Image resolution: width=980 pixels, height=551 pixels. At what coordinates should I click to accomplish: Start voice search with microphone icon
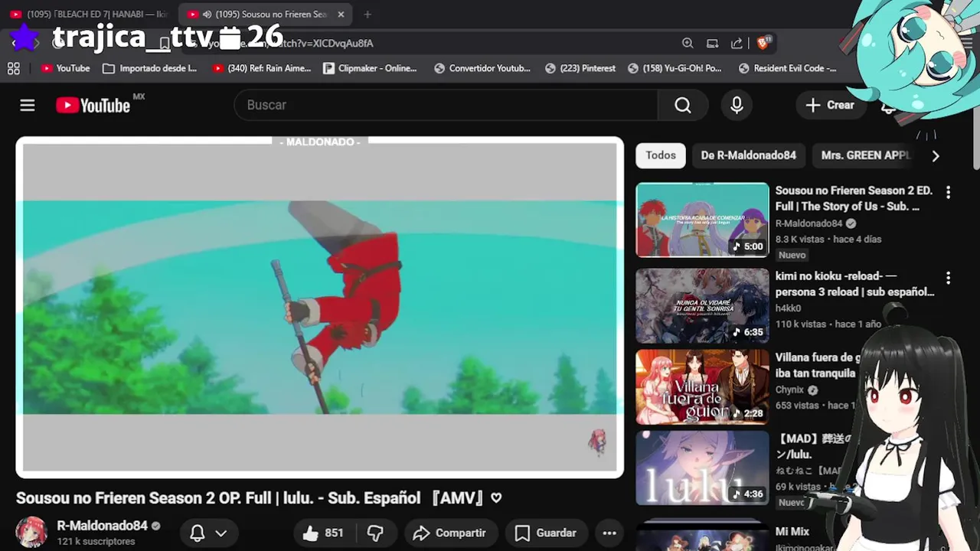pos(737,106)
